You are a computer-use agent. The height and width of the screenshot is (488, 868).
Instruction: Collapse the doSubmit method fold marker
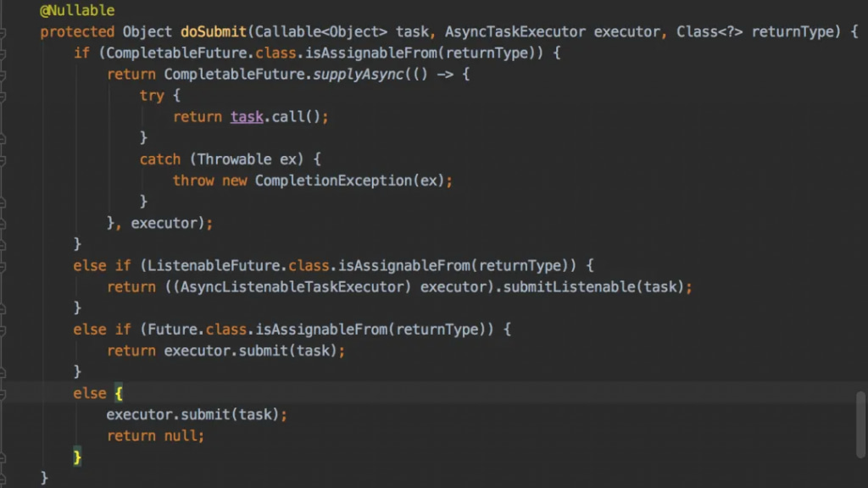click(3, 32)
